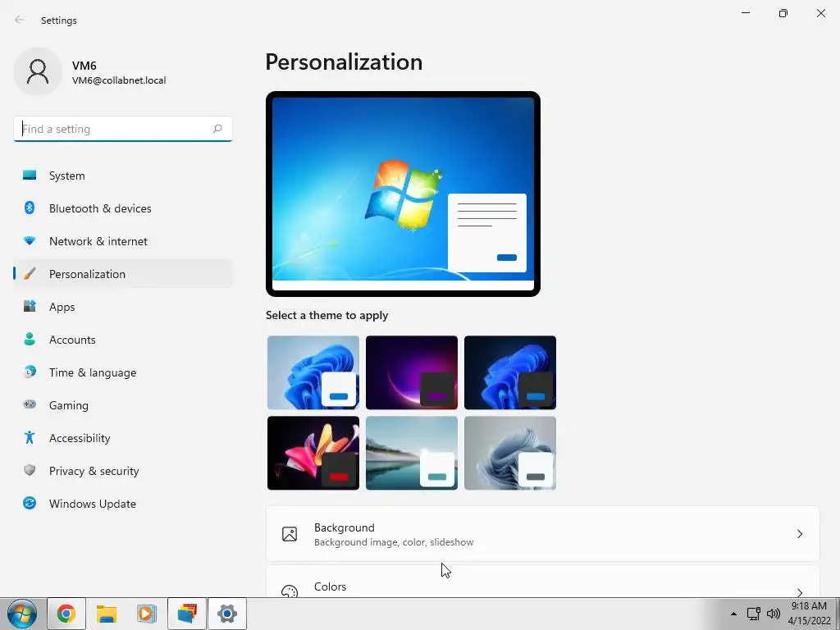The width and height of the screenshot is (840, 630).
Task: Click the Colors palette icon
Action: pos(290,591)
